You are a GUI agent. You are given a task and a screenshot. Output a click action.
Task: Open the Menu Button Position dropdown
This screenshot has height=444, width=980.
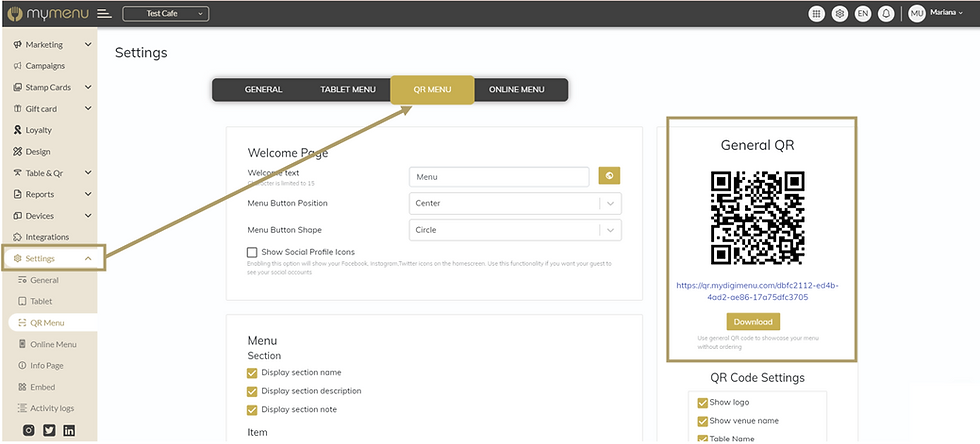pos(516,204)
